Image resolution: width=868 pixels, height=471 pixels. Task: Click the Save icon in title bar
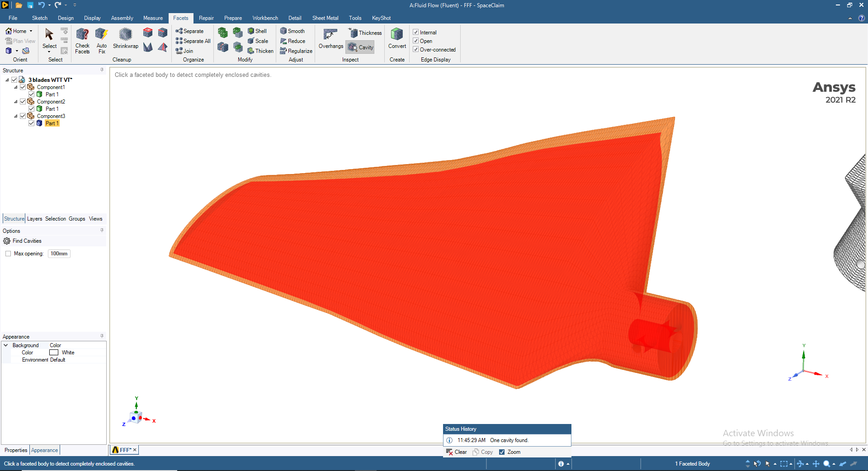tap(30, 5)
